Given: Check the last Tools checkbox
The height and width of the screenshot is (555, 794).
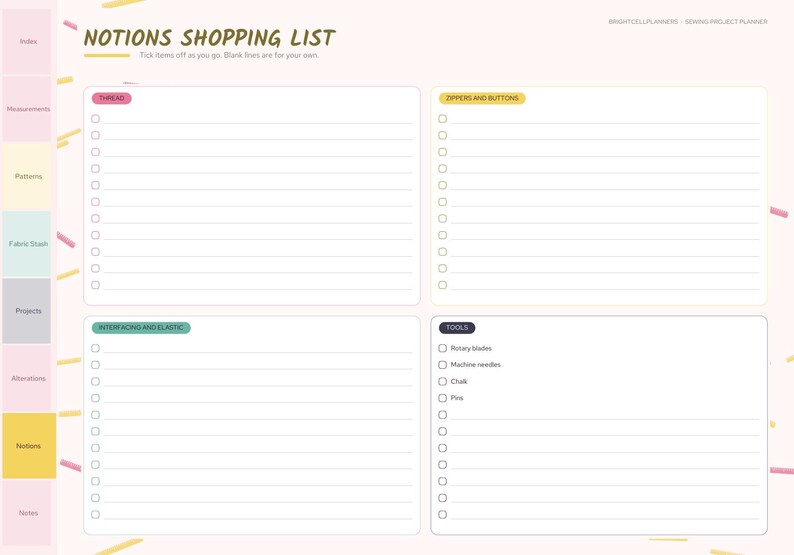Looking at the screenshot, I should 443,514.
